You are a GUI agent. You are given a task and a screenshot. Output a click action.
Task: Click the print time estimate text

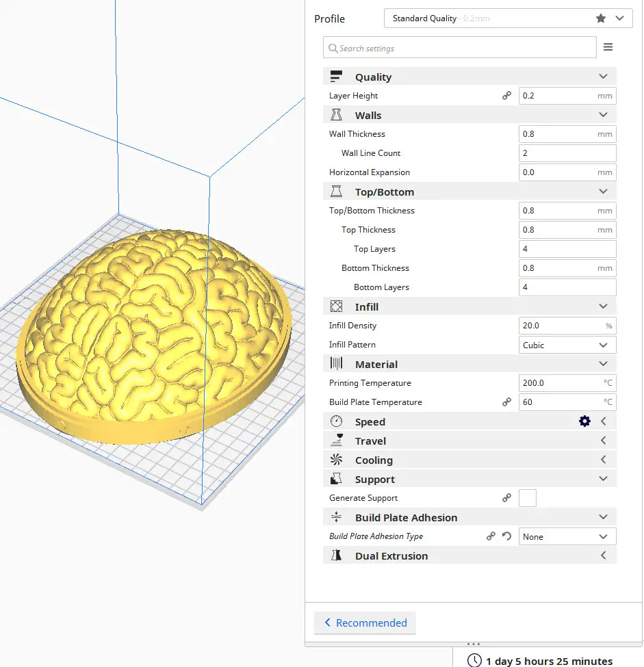point(549,661)
